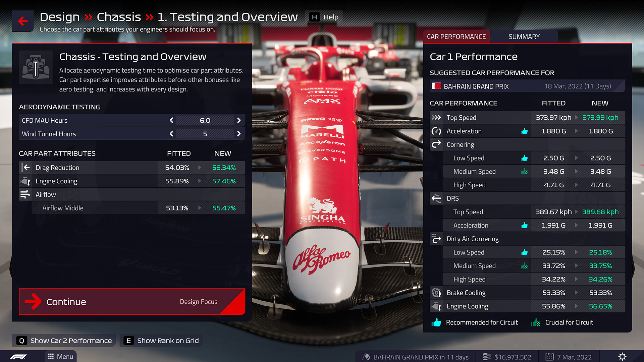This screenshot has height=362, width=644.
Task: Increase CFD MAU Hours with right arrow
Action: 239,120
